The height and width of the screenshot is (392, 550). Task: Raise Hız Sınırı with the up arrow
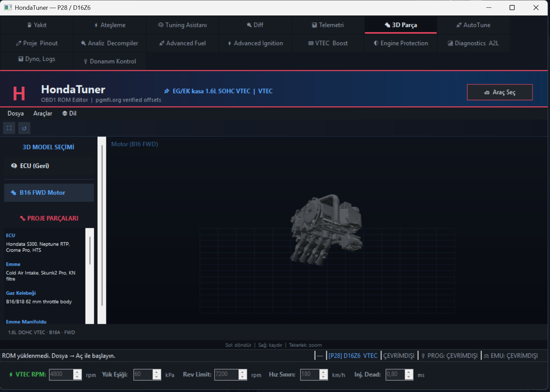pos(323,372)
